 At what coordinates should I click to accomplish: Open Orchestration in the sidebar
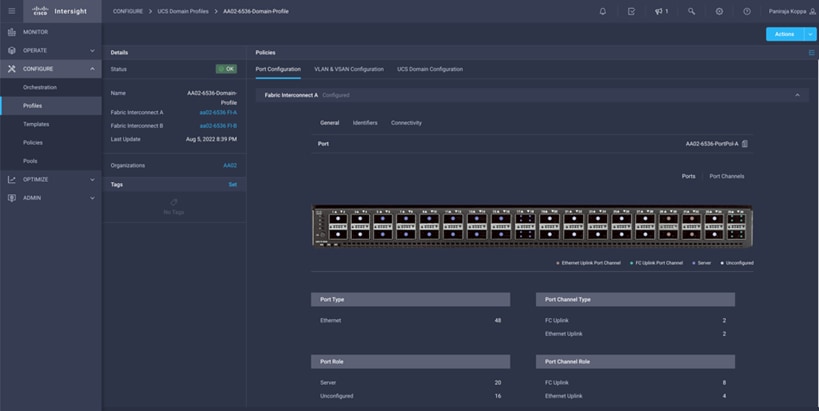[40, 87]
